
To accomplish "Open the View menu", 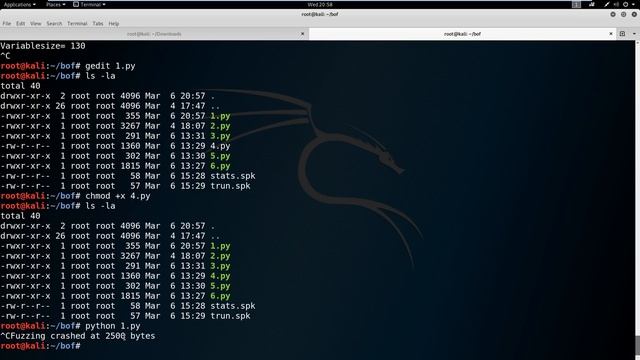I will pos(36,24).
